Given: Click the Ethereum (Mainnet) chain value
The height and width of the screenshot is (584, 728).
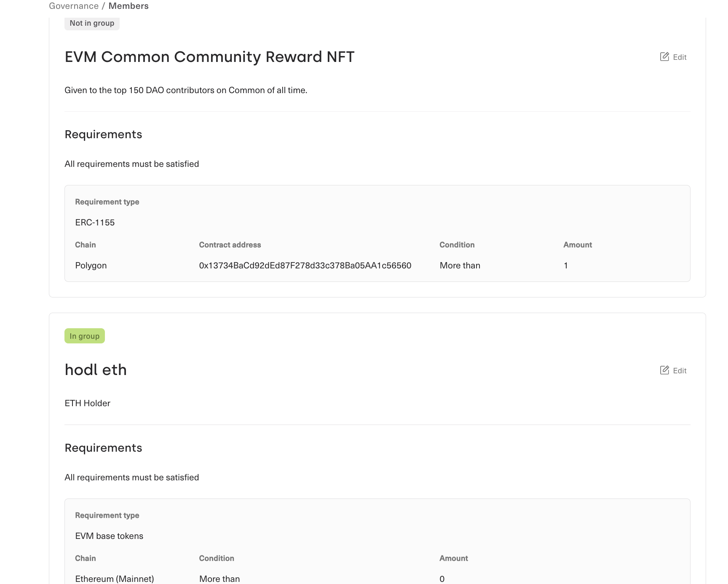Looking at the screenshot, I should [x=115, y=579].
